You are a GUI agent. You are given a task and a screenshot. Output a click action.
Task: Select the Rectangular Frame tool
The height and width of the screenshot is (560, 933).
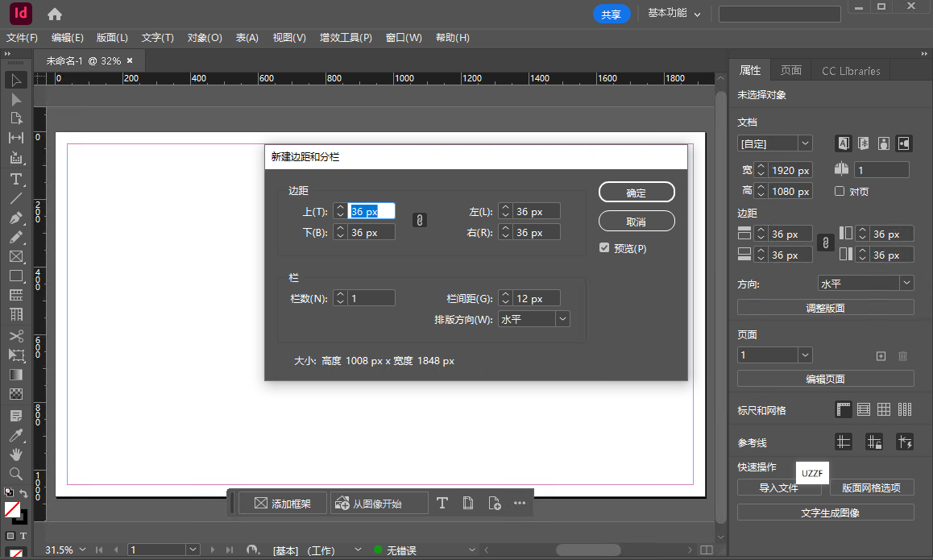click(x=16, y=256)
